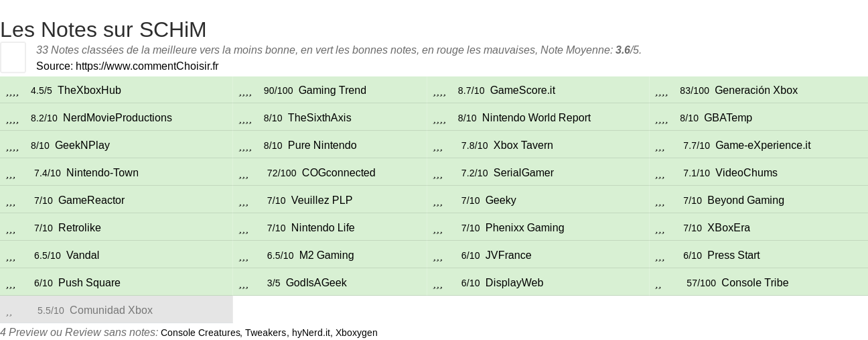The image size is (868, 340).
Task: Click the Geeky entry
Action: 501,201
